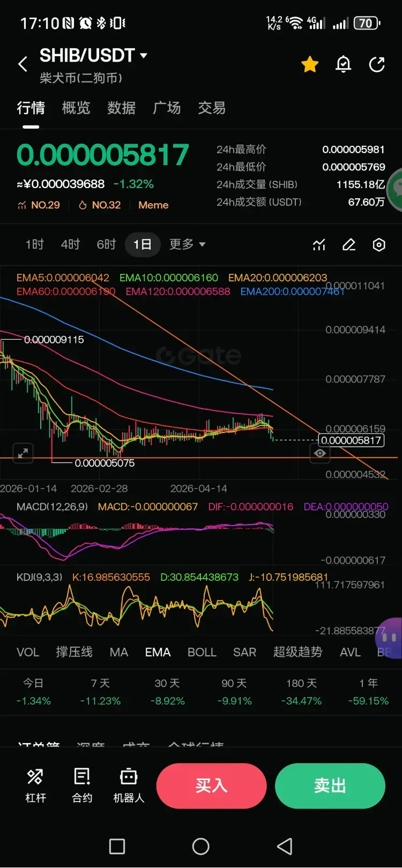402x868 pixels.
Task: Select the 1时 timeframe
Action: point(35,244)
